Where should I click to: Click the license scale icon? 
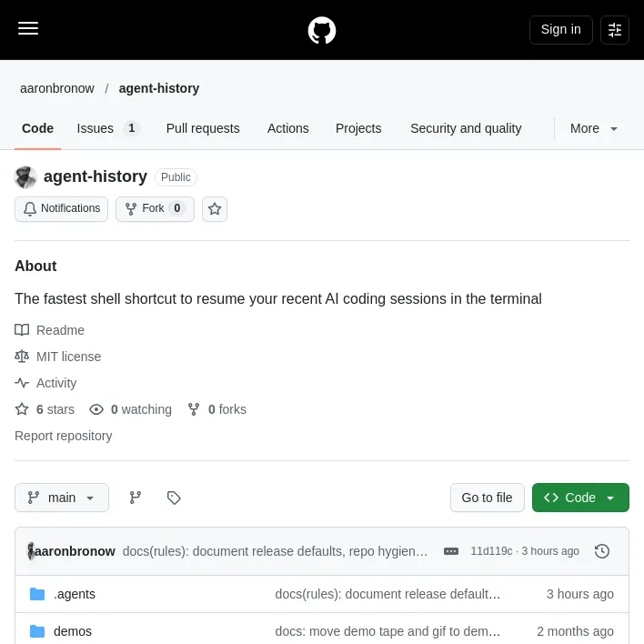(x=22, y=356)
